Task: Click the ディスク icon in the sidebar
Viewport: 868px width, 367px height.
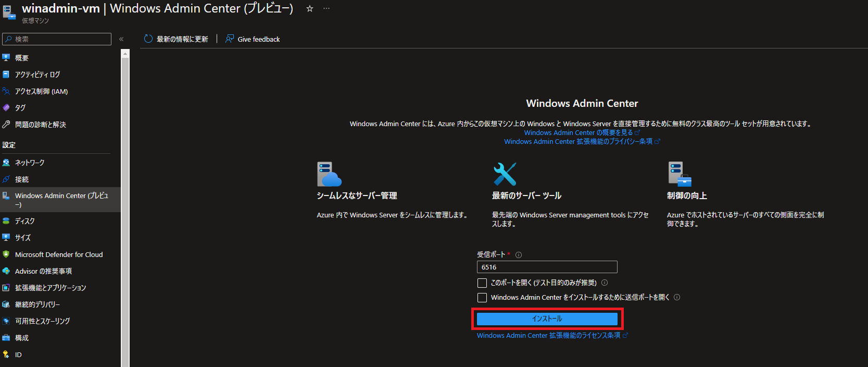Action: click(x=6, y=221)
